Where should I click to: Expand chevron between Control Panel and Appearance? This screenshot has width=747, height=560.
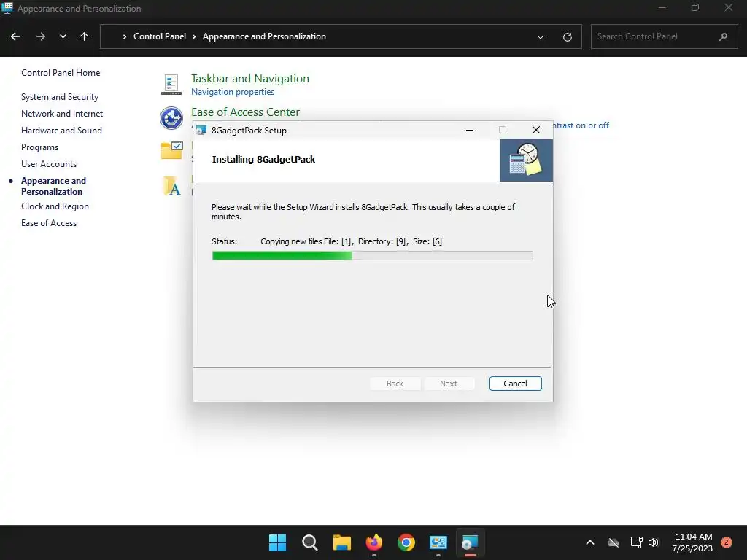194,36
